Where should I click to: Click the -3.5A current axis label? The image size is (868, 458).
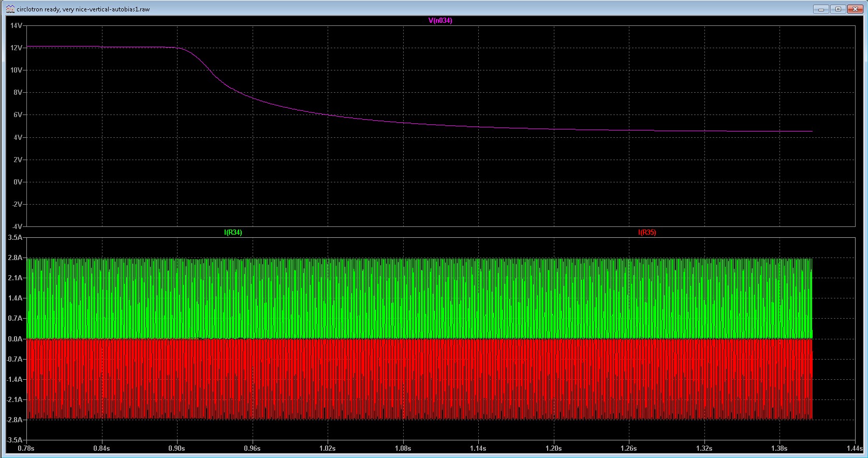click(x=14, y=440)
